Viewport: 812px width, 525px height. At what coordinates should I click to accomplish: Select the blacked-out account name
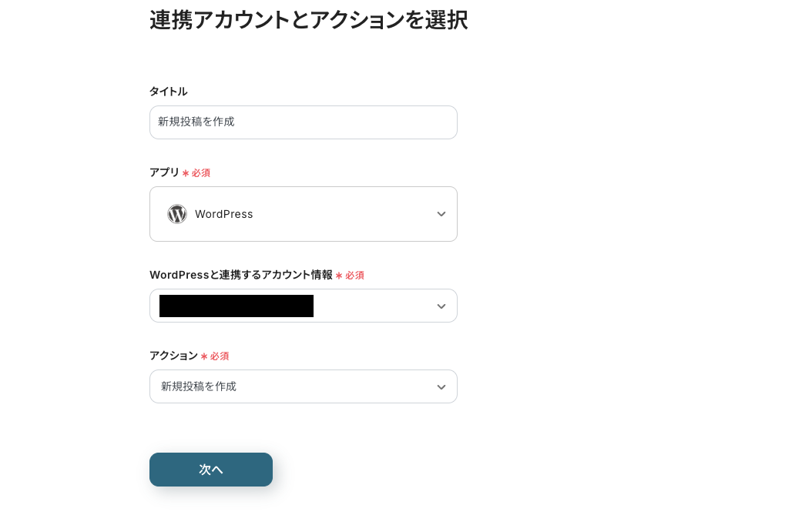click(x=236, y=306)
